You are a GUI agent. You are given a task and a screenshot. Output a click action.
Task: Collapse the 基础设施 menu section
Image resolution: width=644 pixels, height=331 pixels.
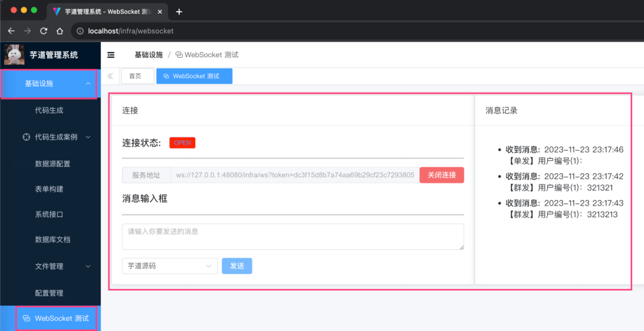49,84
